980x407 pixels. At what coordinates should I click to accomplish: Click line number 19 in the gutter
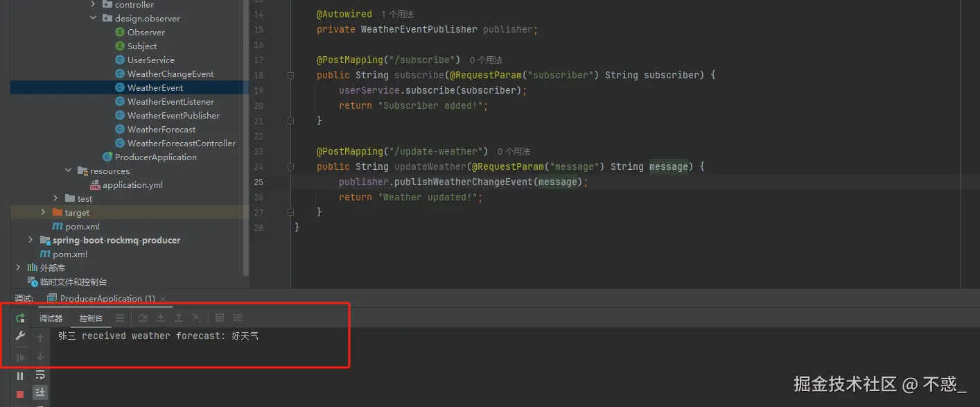pos(259,91)
